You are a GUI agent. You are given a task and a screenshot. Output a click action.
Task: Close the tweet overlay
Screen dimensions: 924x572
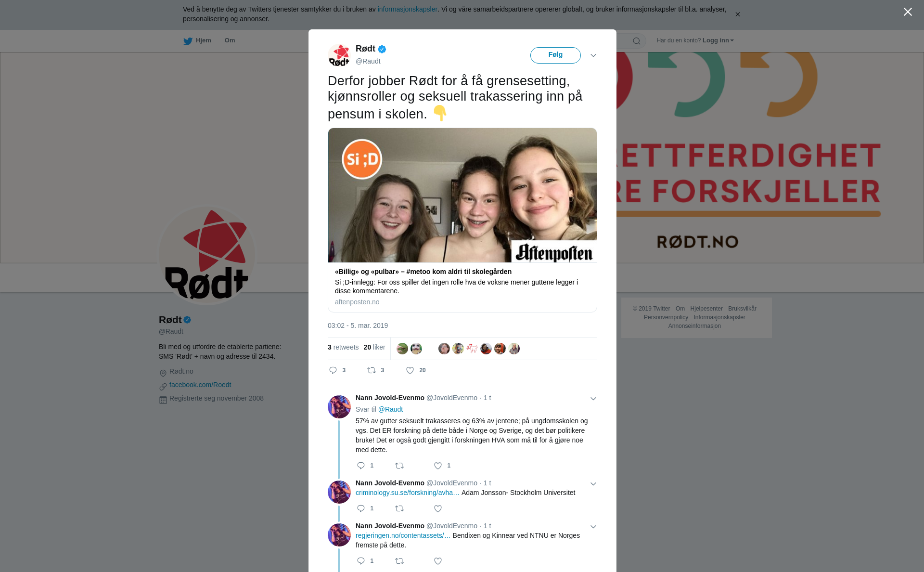[x=908, y=12]
